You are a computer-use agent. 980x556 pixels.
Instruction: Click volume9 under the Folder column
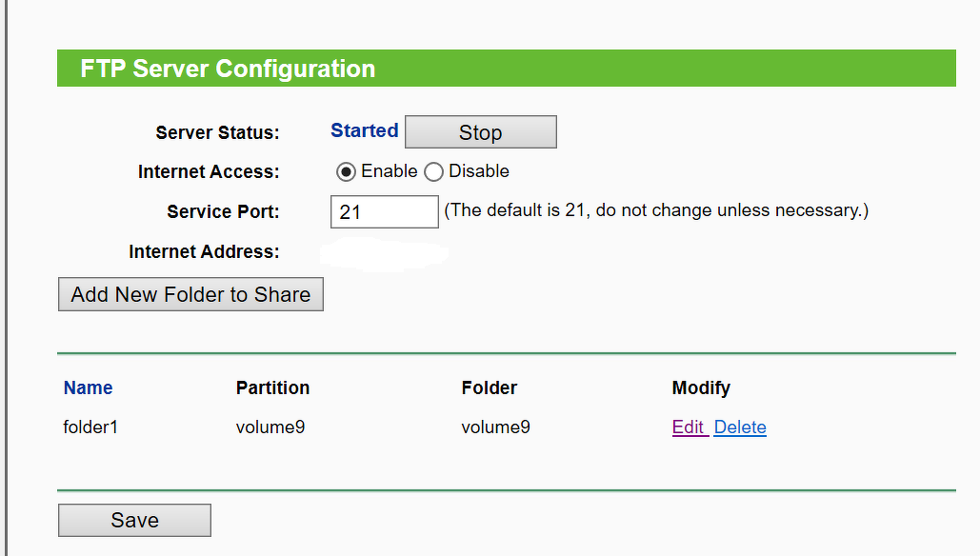[x=495, y=427]
